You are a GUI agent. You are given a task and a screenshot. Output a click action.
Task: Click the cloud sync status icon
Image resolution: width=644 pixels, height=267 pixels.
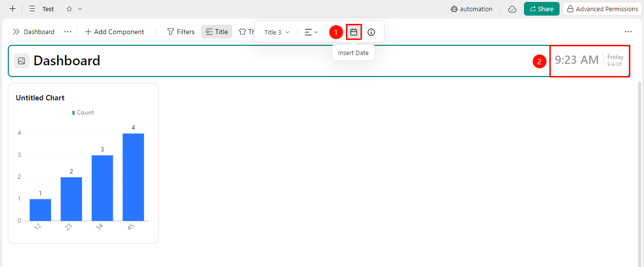pos(512,9)
